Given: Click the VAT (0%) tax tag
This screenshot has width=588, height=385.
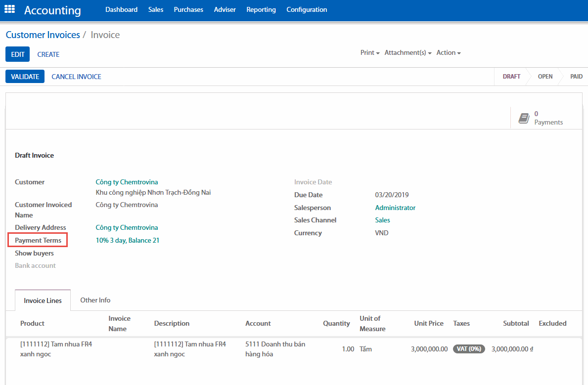Looking at the screenshot, I should tap(469, 349).
